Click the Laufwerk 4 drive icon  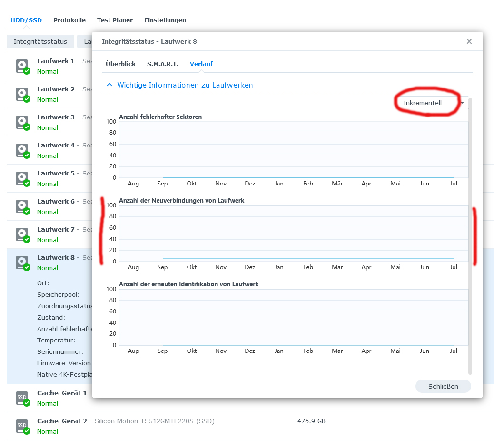(23, 151)
